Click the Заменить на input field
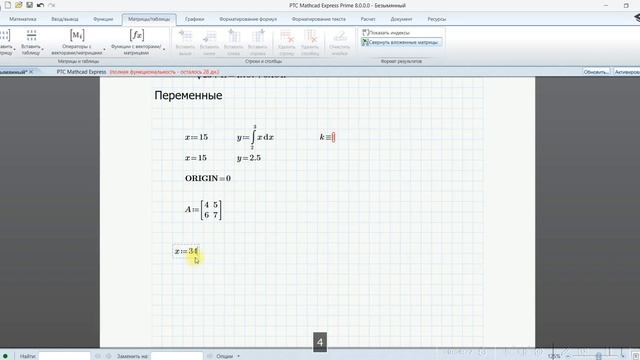The image size is (640, 360). (177, 356)
